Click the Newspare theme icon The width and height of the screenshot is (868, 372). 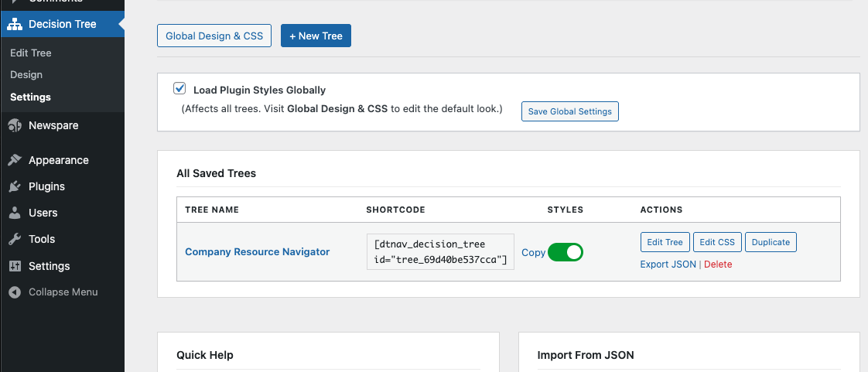point(15,126)
